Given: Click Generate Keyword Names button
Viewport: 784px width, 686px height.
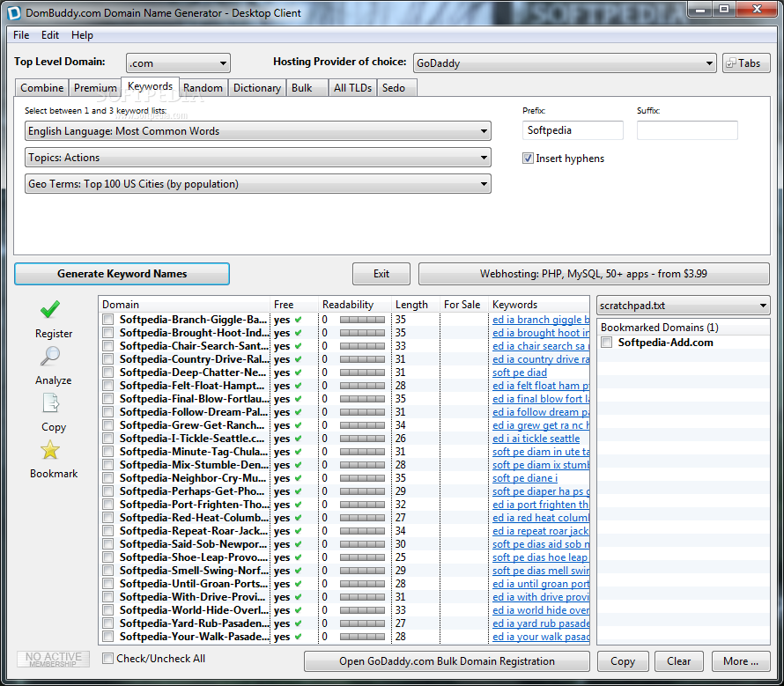Looking at the screenshot, I should (x=122, y=274).
